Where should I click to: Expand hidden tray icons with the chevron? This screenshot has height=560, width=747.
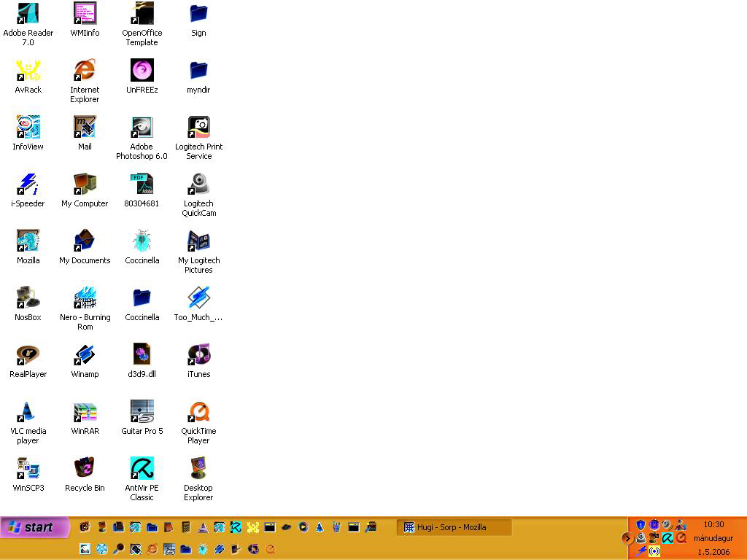[x=628, y=539]
